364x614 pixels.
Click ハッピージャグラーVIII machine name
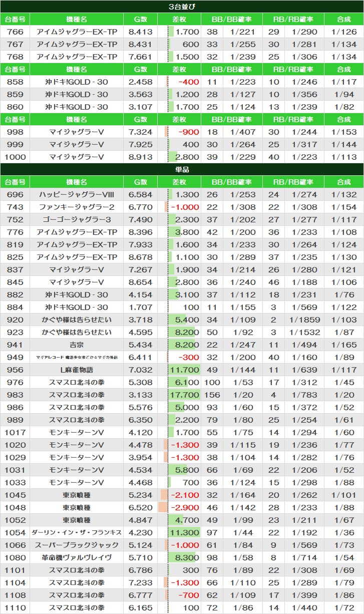coord(77,194)
